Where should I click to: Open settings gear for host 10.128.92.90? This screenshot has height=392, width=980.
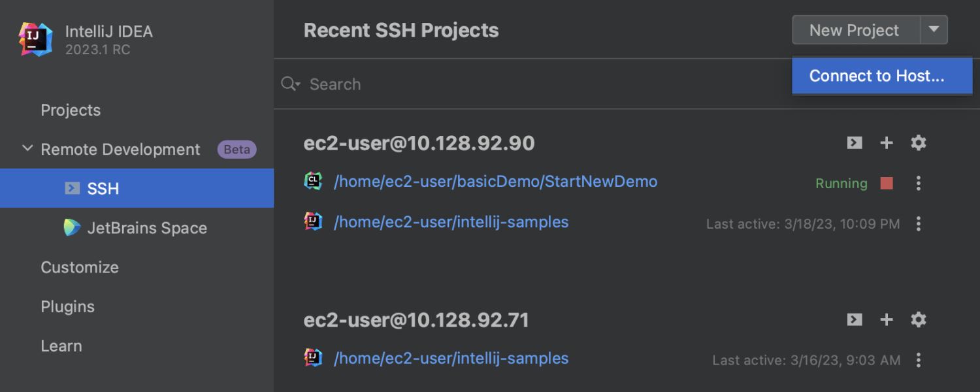[919, 143]
